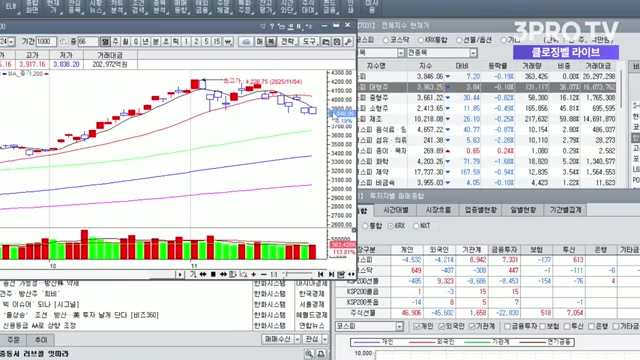The width and height of the screenshot is (640, 360).
Task: Open the 도구 menu button in chart toolbar
Action: [309, 42]
